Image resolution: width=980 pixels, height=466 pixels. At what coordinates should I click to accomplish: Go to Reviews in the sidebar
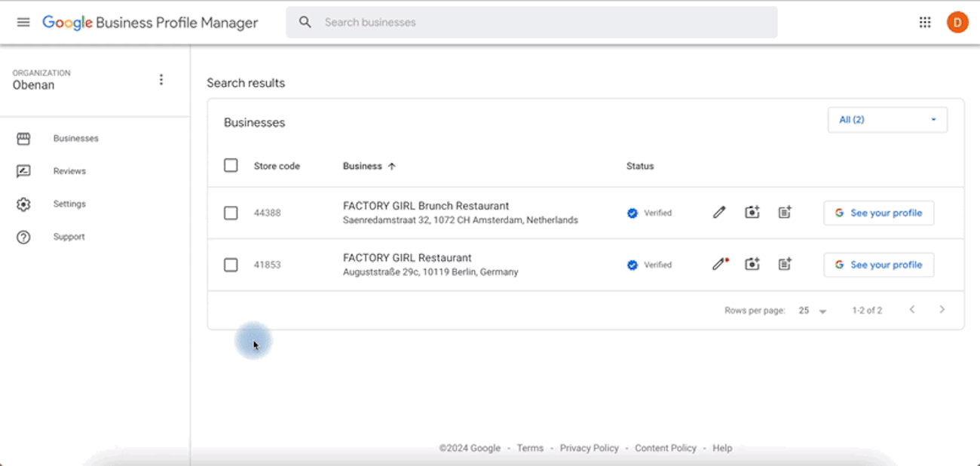(x=69, y=171)
